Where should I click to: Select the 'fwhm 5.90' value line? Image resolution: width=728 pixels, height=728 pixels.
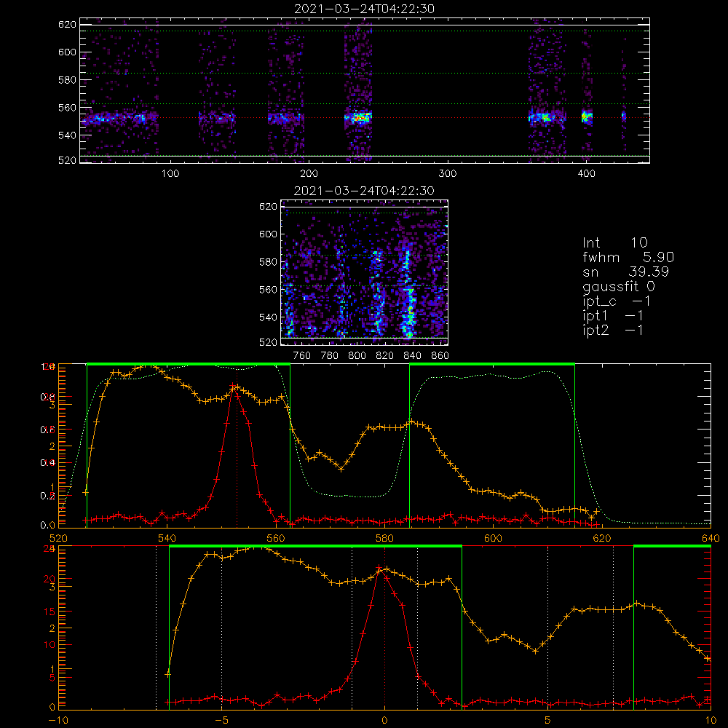coord(628,257)
